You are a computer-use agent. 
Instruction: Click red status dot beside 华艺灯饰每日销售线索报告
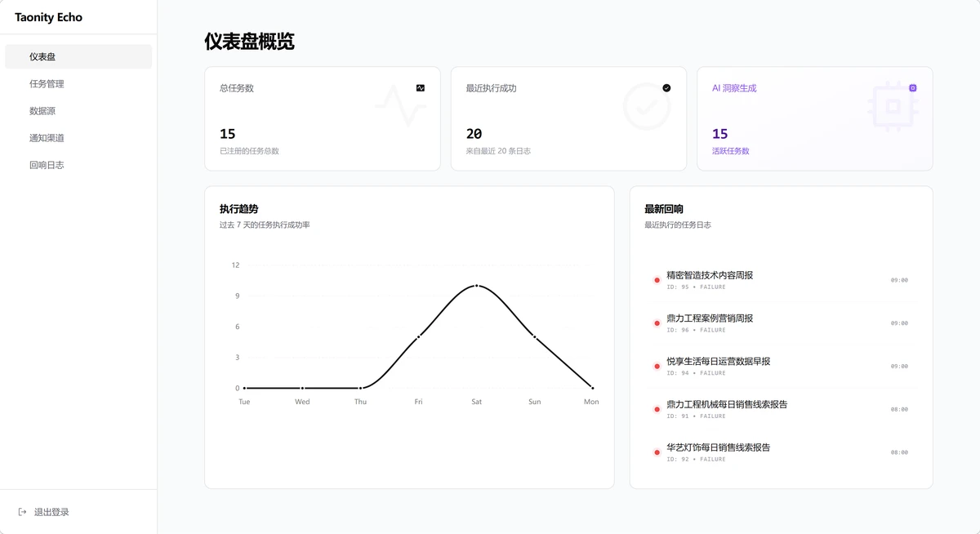coord(657,452)
